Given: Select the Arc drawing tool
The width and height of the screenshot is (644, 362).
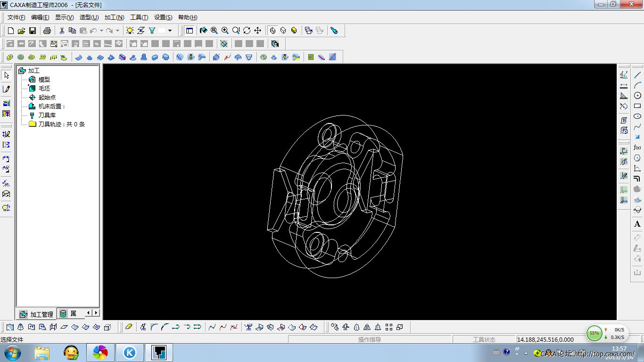Looking at the screenshot, I should [x=637, y=85].
